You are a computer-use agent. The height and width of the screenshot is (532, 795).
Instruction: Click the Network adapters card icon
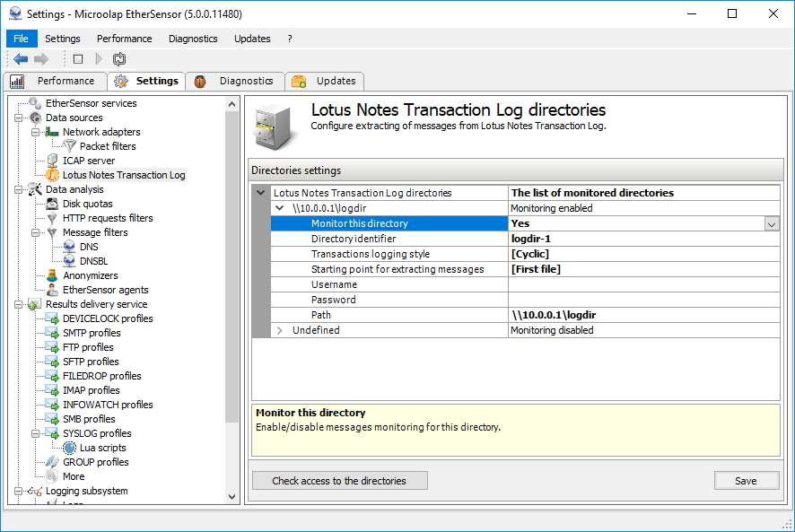(x=52, y=132)
